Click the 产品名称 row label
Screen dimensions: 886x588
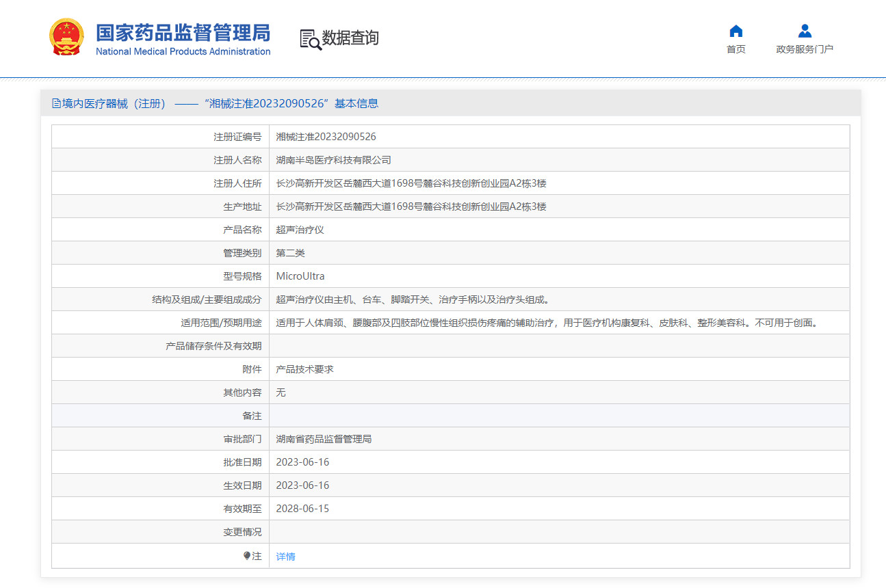tap(242, 230)
